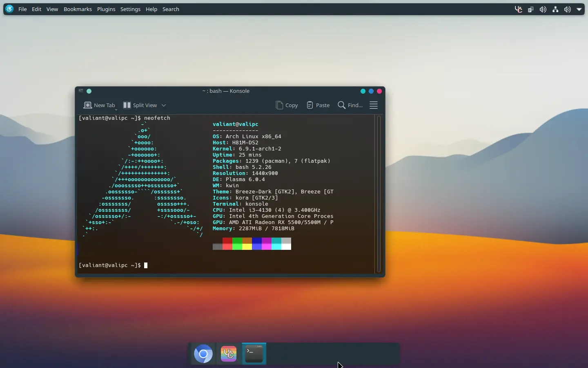Expand the Split View chevron dropdown
The height and width of the screenshot is (368, 588).
[x=164, y=105]
